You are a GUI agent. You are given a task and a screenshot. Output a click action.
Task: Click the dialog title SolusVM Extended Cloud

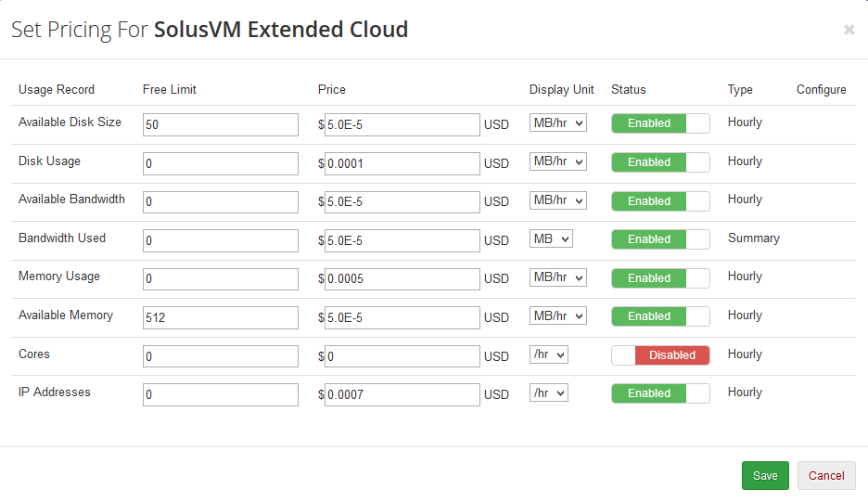click(x=281, y=30)
